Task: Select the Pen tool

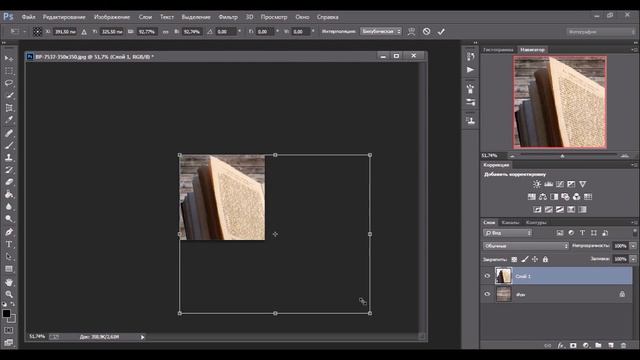Action: pos(9,232)
